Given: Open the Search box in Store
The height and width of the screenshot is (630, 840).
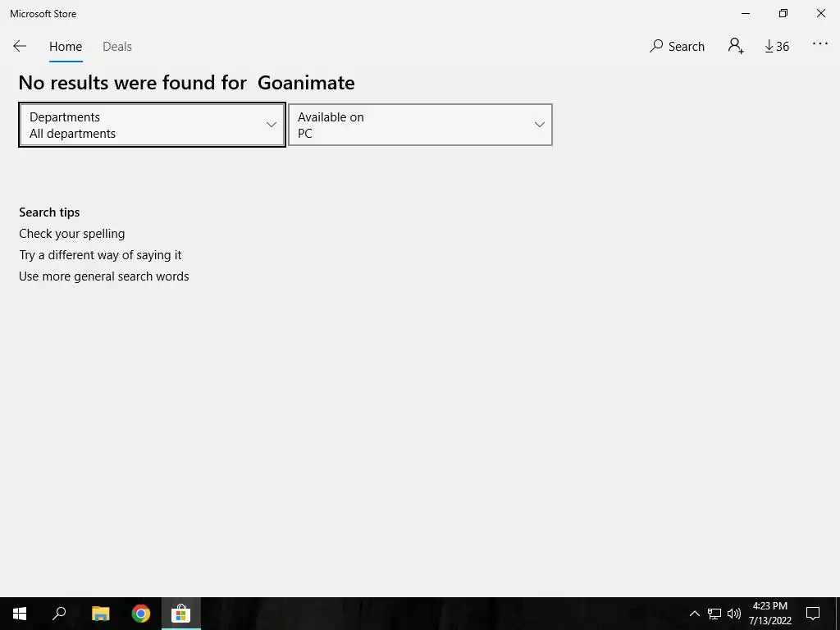Looking at the screenshot, I should 677,46.
